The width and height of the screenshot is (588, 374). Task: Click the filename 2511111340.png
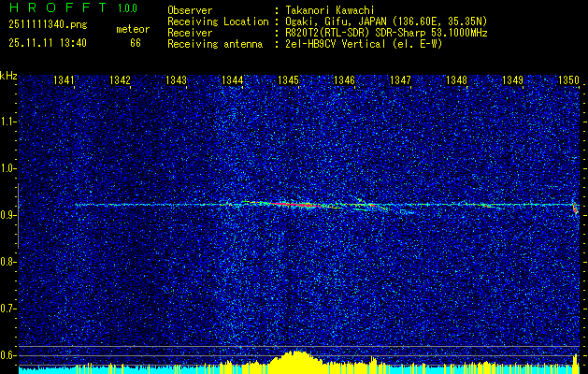click(48, 25)
